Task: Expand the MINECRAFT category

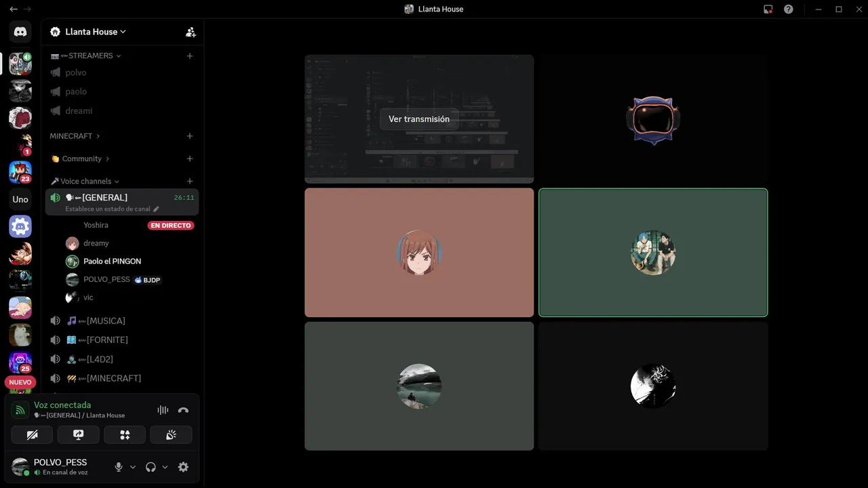Action: click(x=75, y=136)
